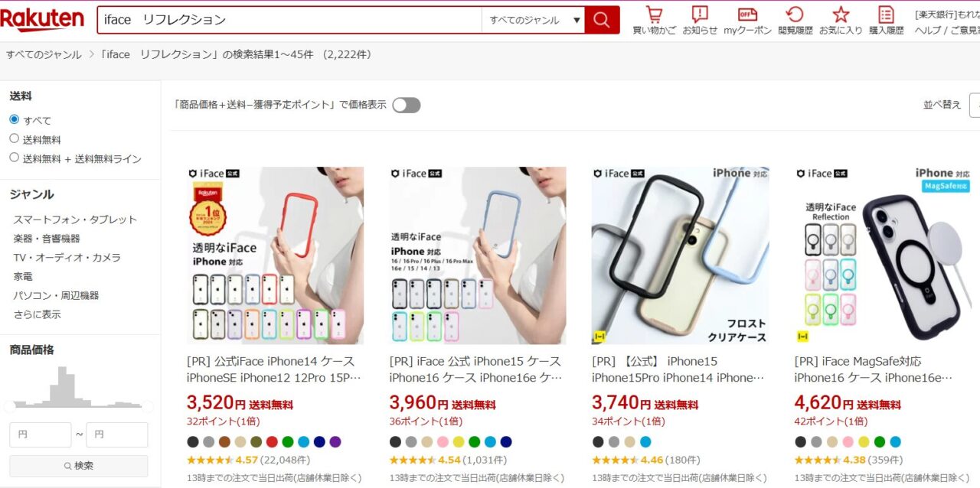Click the red search magnifier button
The width and height of the screenshot is (980, 488).
602,20
